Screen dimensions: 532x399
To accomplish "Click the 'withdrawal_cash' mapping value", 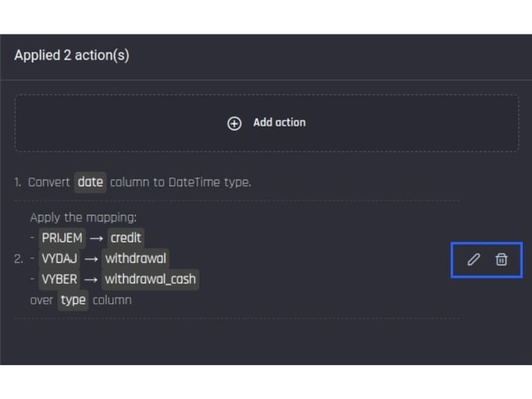I will (150, 279).
